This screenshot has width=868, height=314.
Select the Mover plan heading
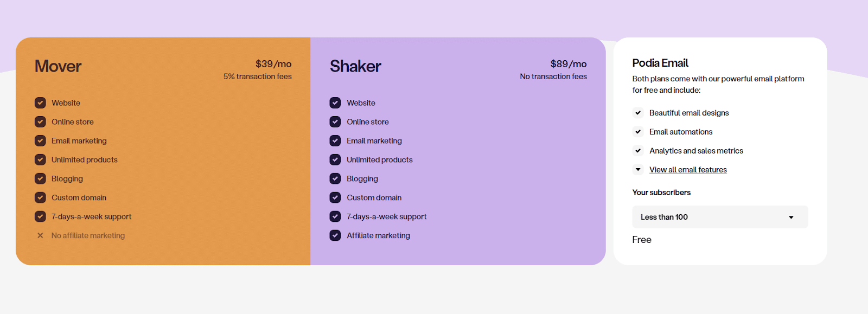point(58,66)
